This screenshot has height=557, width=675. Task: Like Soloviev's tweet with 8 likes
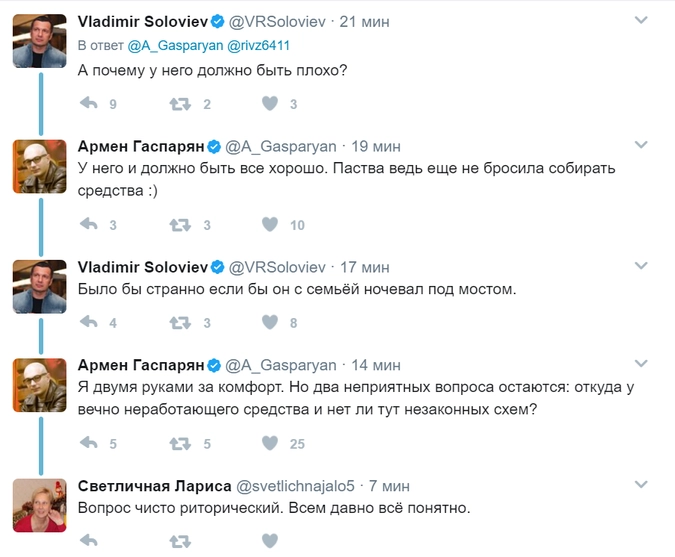(269, 323)
